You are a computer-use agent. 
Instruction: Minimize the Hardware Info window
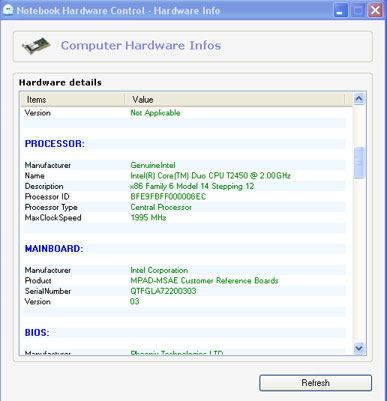pos(340,10)
